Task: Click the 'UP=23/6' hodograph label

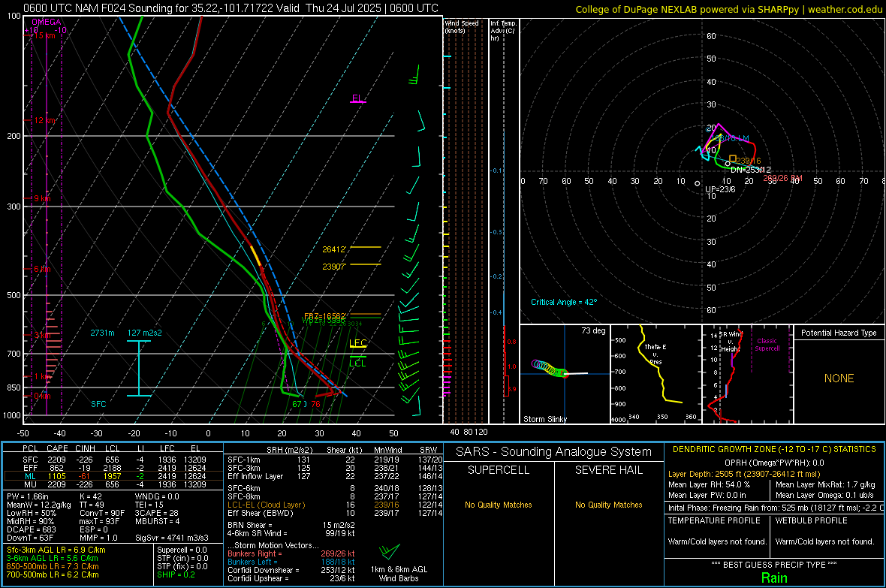Action: click(x=721, y=189)
